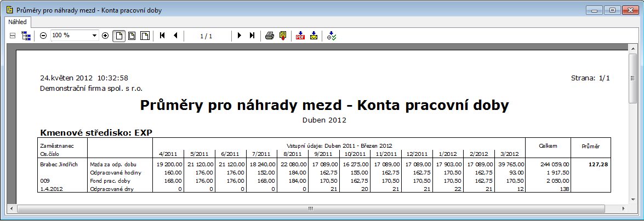644x221 pixels.
Task: Click the 4/2011 column header
Action: (x=168, y=154)
